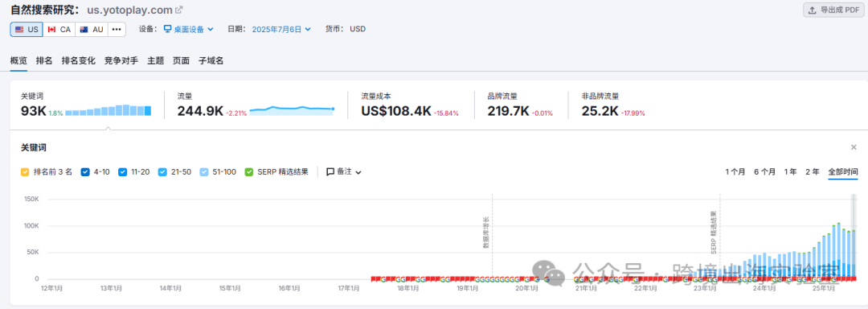Open the date dropdown 2025年7月6日
The image size is (868, 309).
pos(281,29)
